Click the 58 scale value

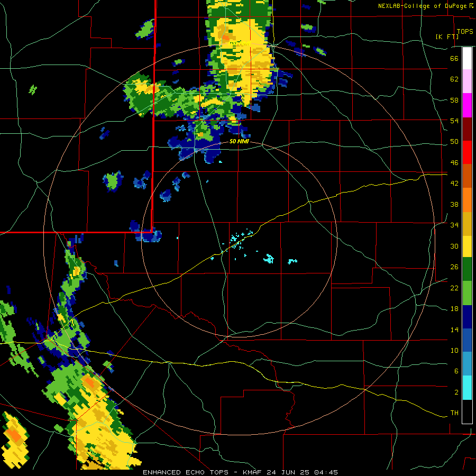[x=454, y=100]
